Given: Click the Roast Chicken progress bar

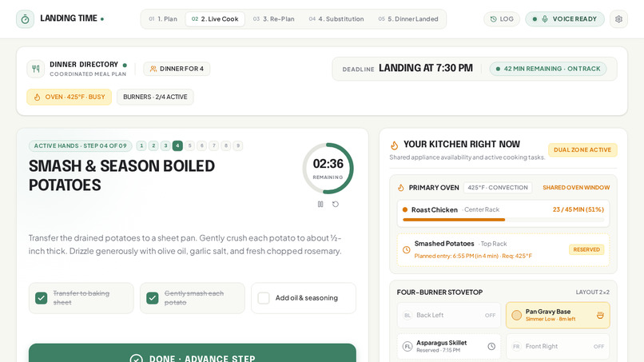Looking at the screenshot, I should (503, 220).
